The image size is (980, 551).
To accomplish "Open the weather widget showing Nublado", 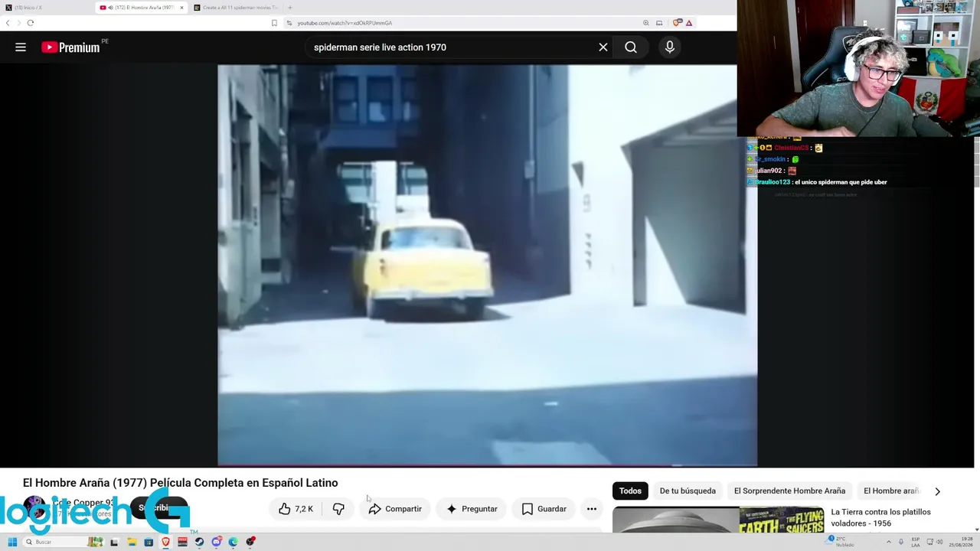I will pos(841,542).
